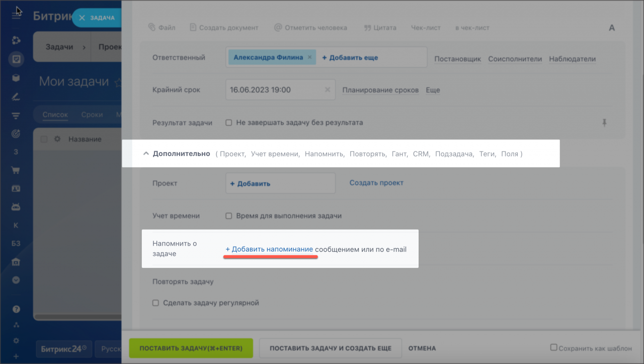This screenshot has width=644, height=364.
Task: Open the Tasks checkmark icon in sidebar
Action: [16, 59]
